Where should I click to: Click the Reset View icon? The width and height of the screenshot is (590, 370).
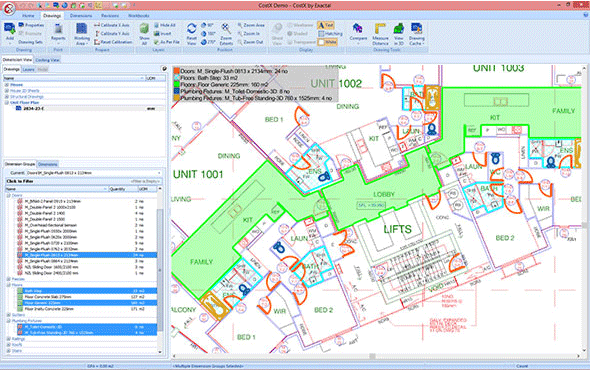(192, 34)
